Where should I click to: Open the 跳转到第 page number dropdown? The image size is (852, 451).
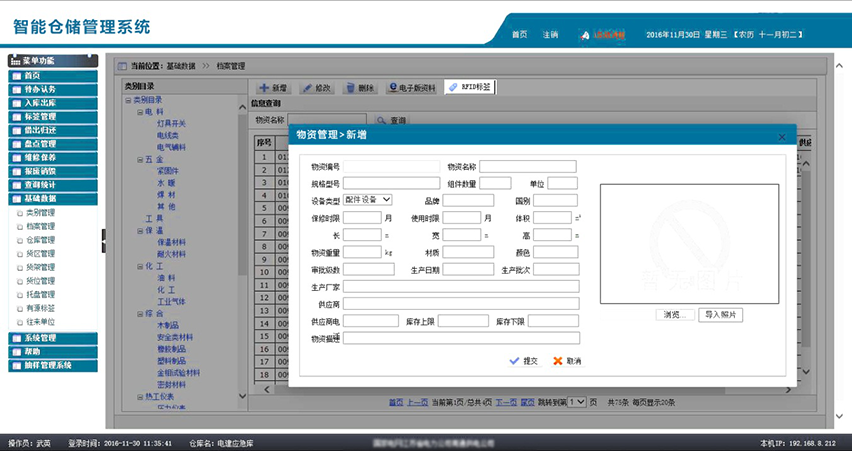coord(577,402)
